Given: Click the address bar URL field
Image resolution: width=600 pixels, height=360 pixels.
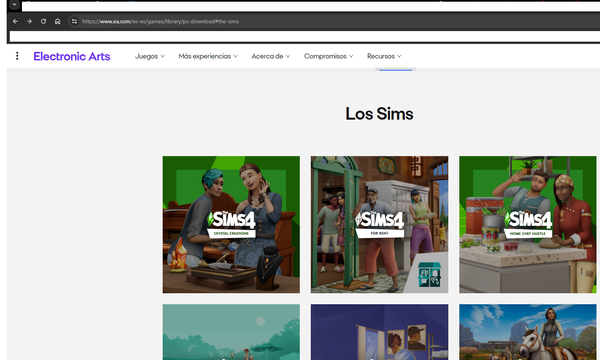Looking at the screenshot, I should 337,21.
